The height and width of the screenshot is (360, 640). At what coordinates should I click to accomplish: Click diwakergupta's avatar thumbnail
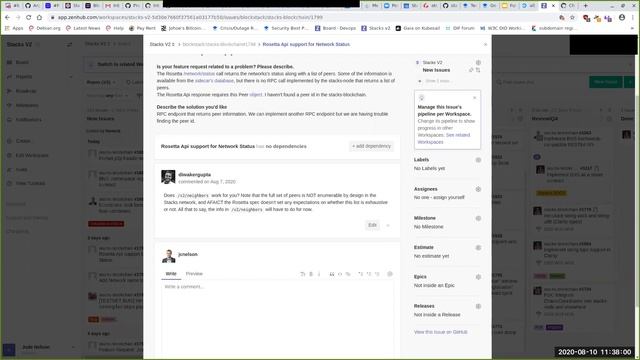(168, 177)
